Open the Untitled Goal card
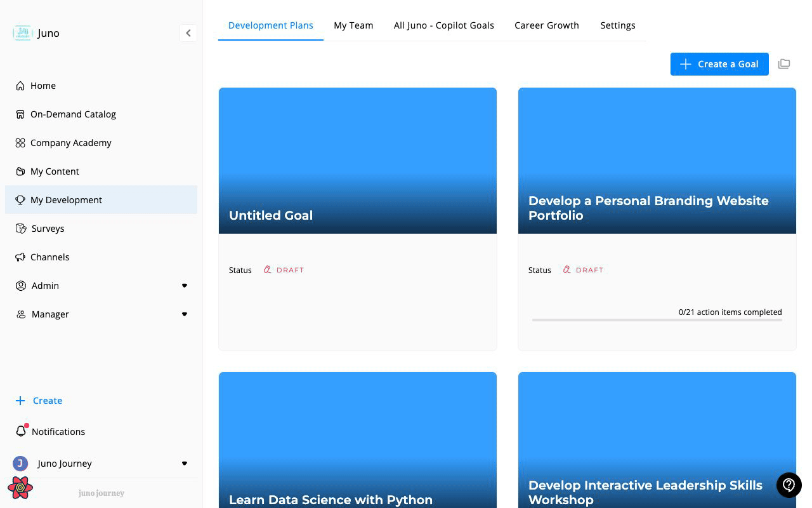Viewport: 812px width, 508px height. (357, 218)
